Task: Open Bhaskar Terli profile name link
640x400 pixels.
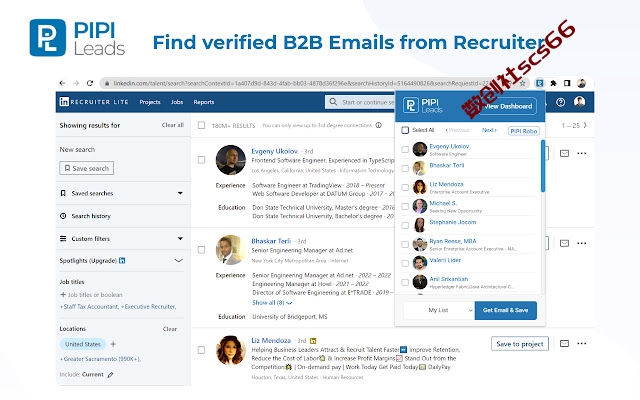Action: coord(271,241)
